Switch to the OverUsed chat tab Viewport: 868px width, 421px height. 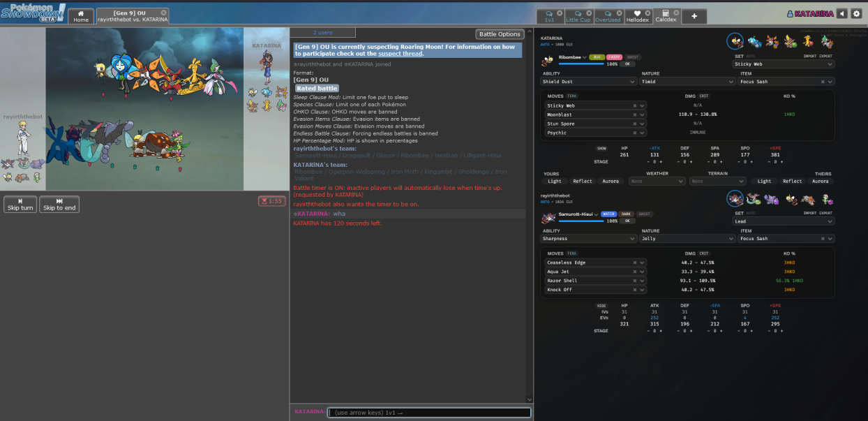point(608,16)
